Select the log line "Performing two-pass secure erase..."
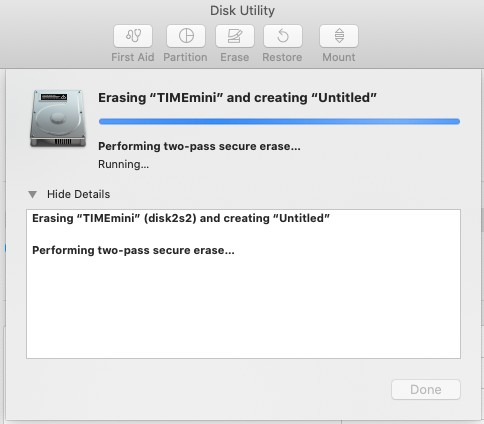 [133, 250]
